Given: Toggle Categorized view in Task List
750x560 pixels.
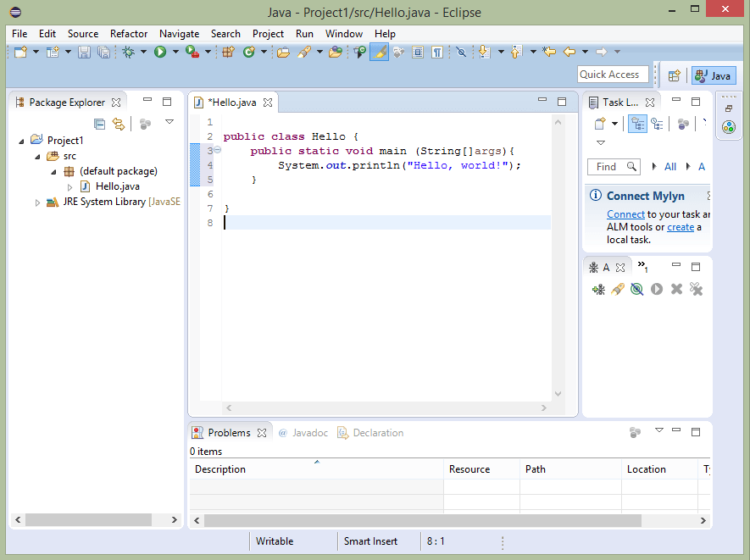Looking at the screenshot, I should click(x=637, y=124).
